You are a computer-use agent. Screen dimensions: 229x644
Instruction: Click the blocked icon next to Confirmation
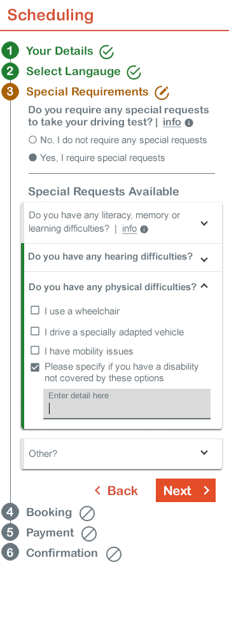(x=114, y=554)
